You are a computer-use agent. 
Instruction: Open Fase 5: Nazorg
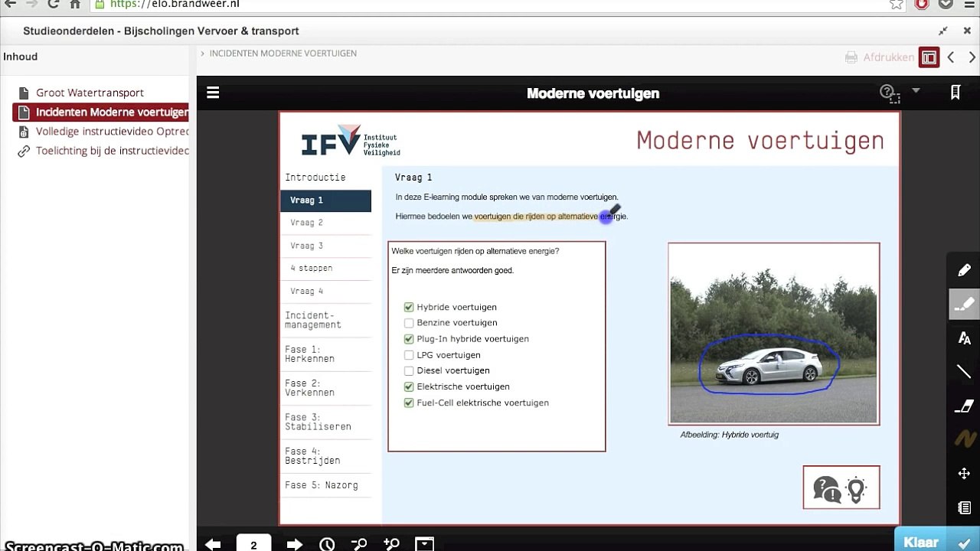click(x=322, y=485)
